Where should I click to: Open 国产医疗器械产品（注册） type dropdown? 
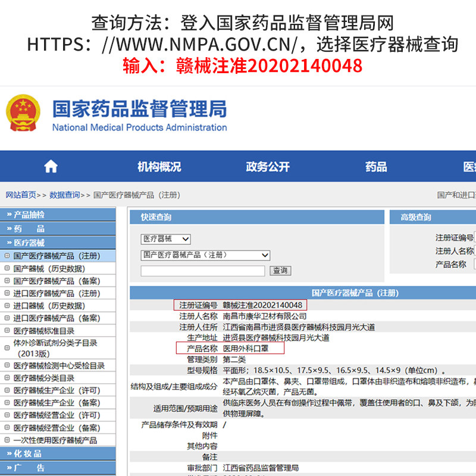tap(205, 255)
